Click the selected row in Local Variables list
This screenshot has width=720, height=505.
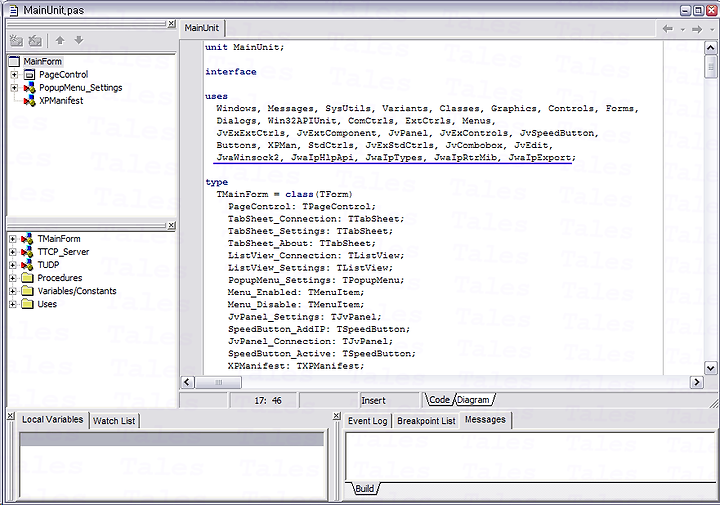[171, 439]
